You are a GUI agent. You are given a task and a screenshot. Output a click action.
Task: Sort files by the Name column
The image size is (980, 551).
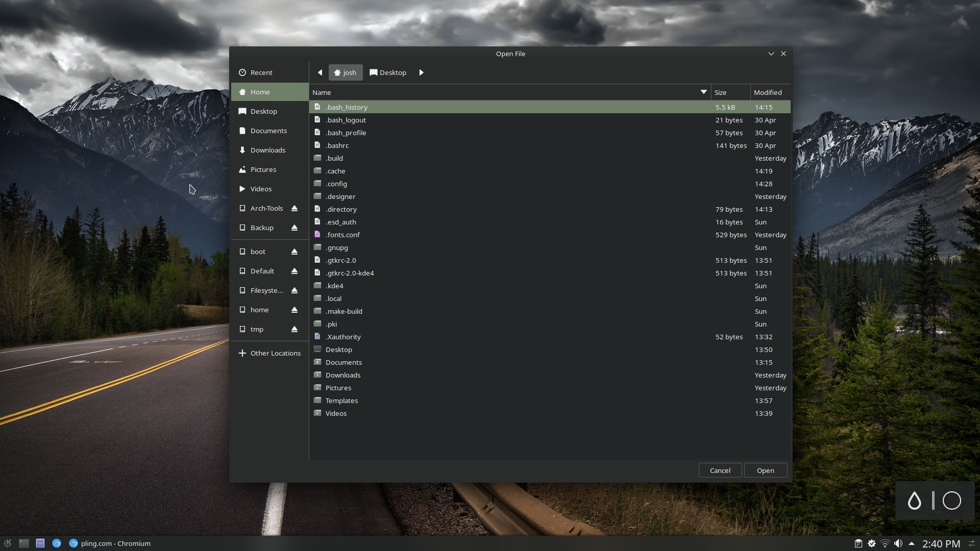tap(510, 92)
